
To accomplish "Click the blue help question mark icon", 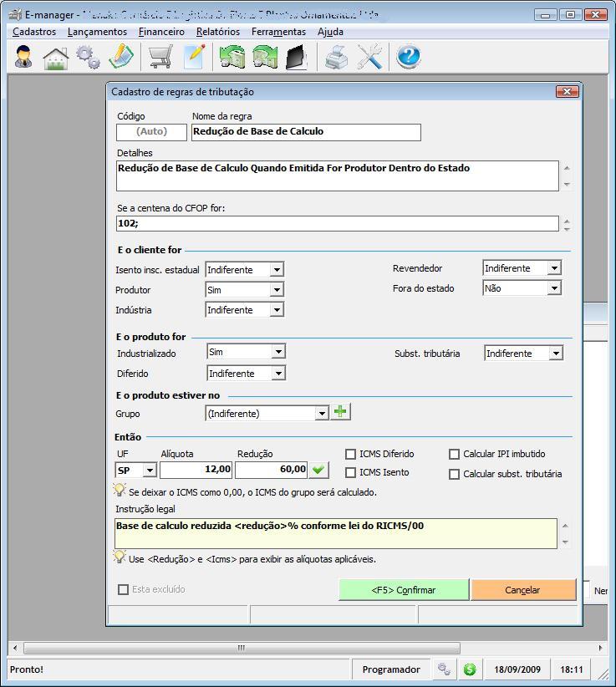I will click(x=408, y=57).
